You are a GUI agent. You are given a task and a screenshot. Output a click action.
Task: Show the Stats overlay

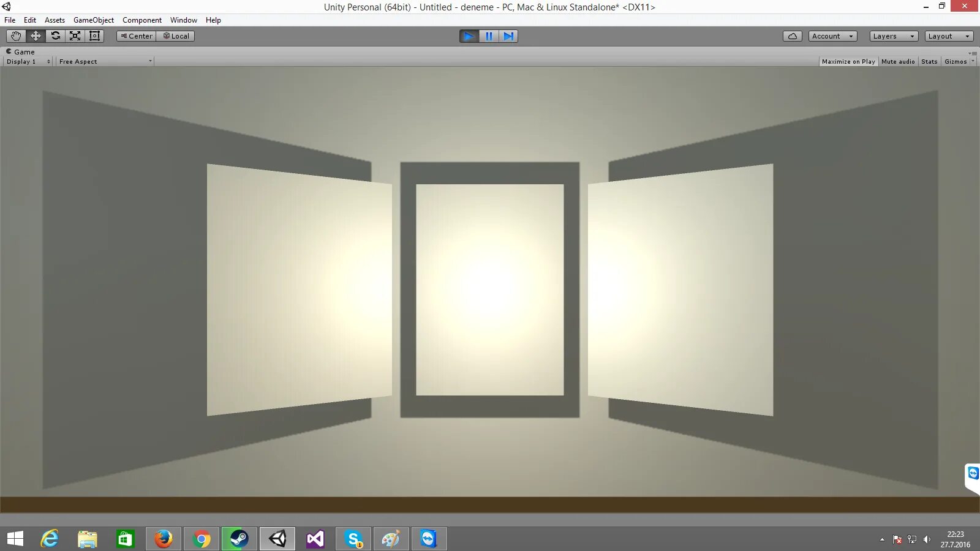929,62
